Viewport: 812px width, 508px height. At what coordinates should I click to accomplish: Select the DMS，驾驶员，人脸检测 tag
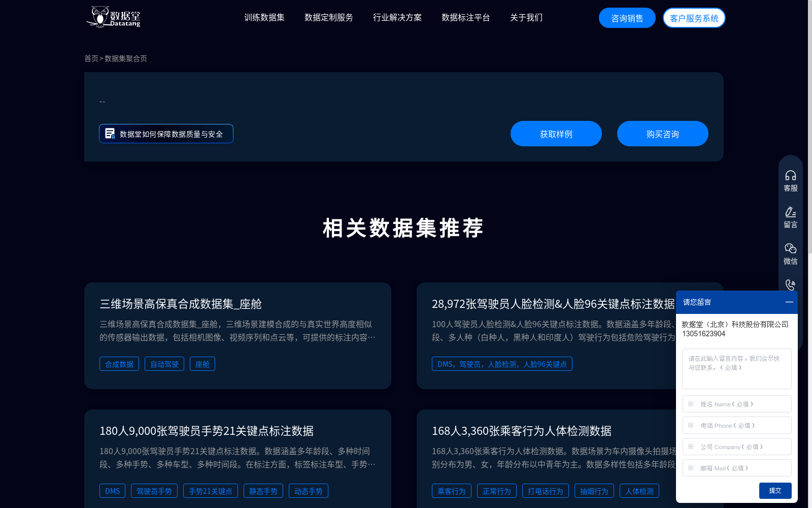[x=502, y=364]
